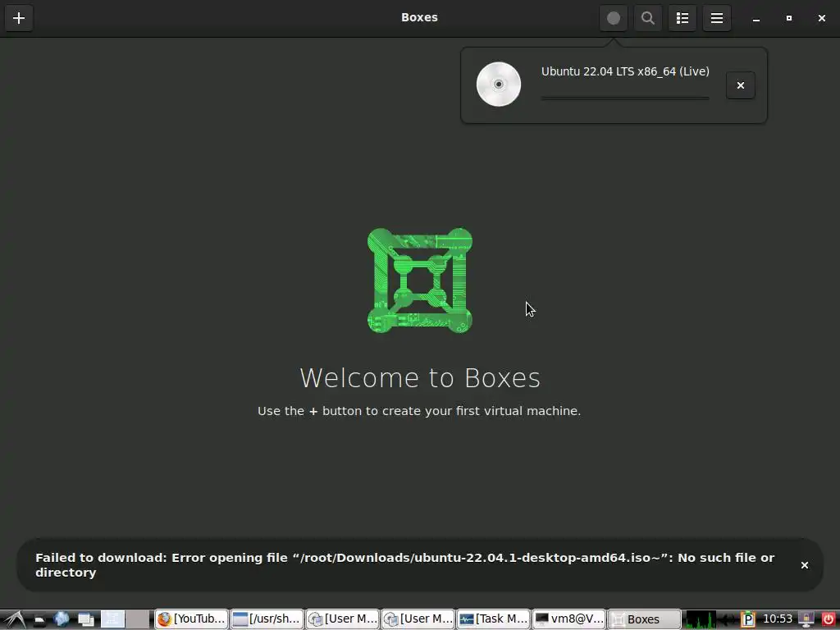Close the Boxes window

tap(821, 18)
